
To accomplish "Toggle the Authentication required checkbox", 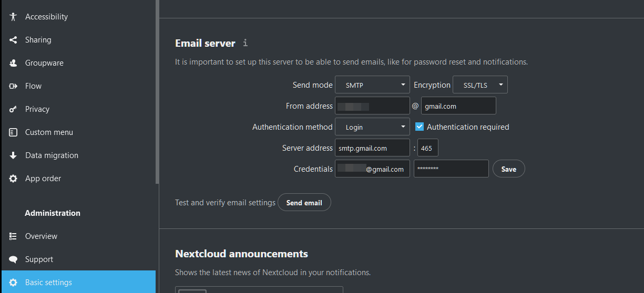I will [420, 127].
